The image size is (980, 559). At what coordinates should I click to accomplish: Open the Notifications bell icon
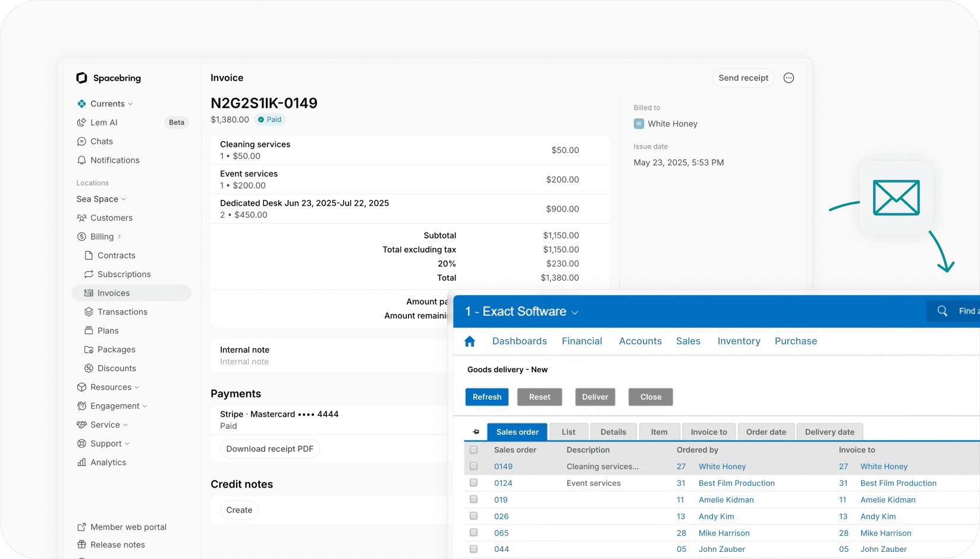pyautogui.click(x=81, y=161)
